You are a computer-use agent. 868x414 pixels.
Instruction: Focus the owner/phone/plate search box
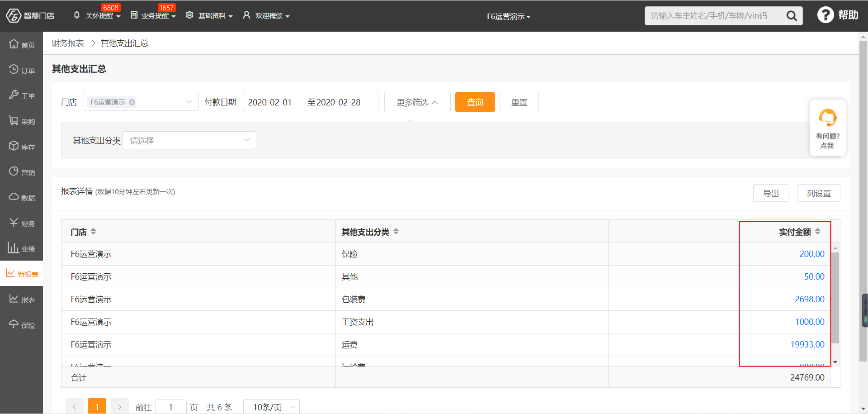[x=714, y=16]
